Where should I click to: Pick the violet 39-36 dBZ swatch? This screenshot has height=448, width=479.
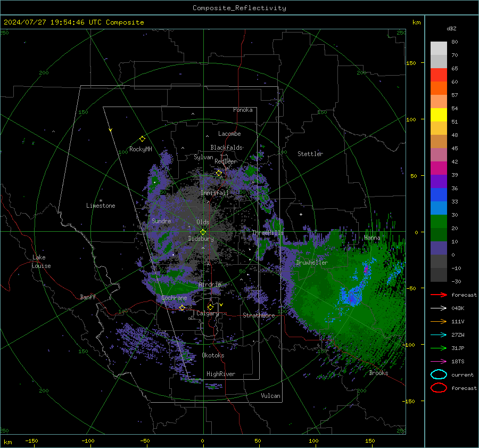(x=439, y=181)
